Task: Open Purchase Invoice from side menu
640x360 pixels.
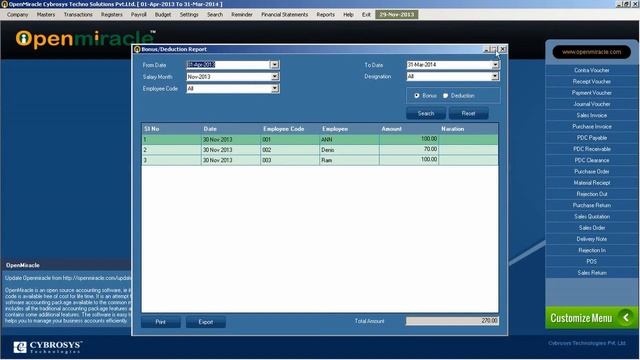Action: (x=591, y=127)
